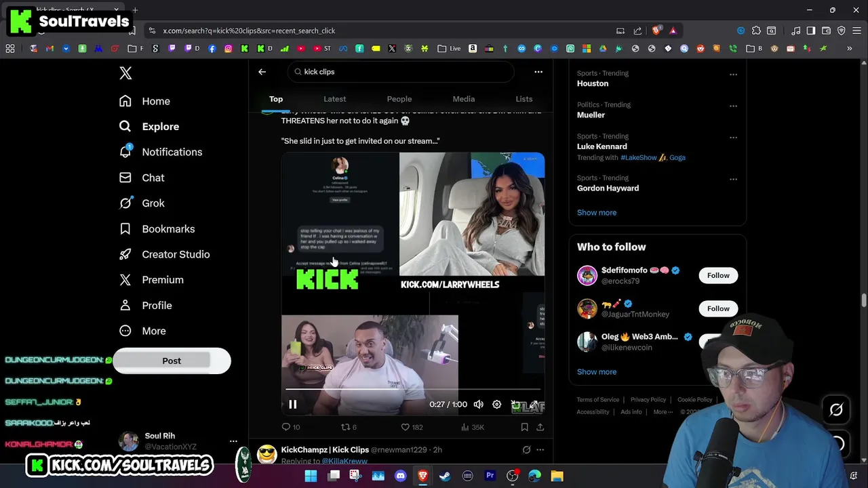Seek using the video progress bar

pyautogui.click(x=413, y=390)
